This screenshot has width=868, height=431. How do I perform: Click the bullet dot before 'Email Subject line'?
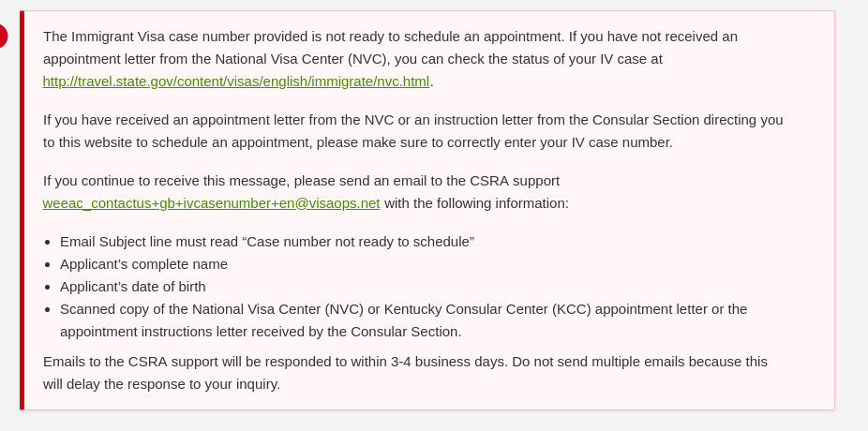[48, 243]
